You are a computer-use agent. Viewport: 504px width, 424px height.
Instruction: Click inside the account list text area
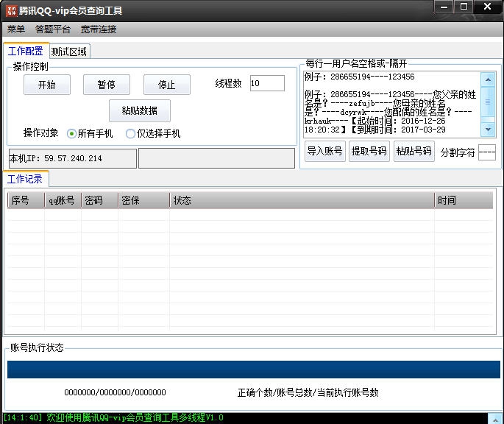391,104
